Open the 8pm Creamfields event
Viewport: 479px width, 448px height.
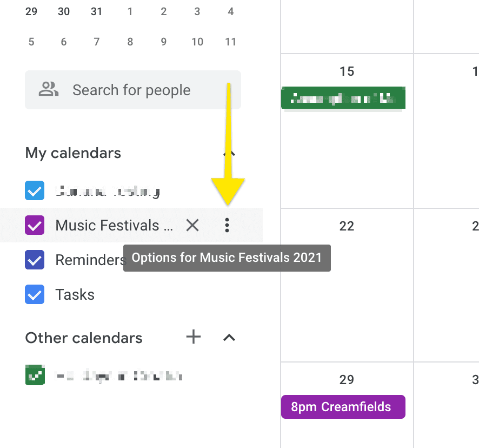[343, 407]
